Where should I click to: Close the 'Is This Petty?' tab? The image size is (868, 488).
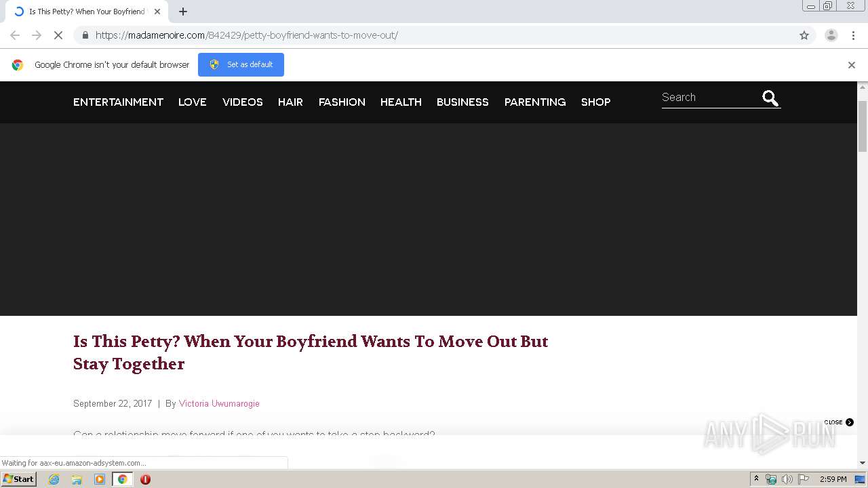click(x=157, y=12)
